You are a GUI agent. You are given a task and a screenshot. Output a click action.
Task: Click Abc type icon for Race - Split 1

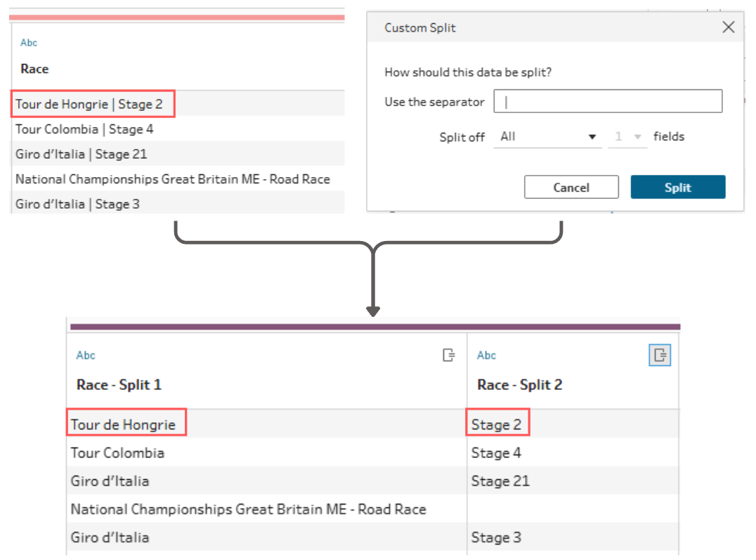click(85, 355)
